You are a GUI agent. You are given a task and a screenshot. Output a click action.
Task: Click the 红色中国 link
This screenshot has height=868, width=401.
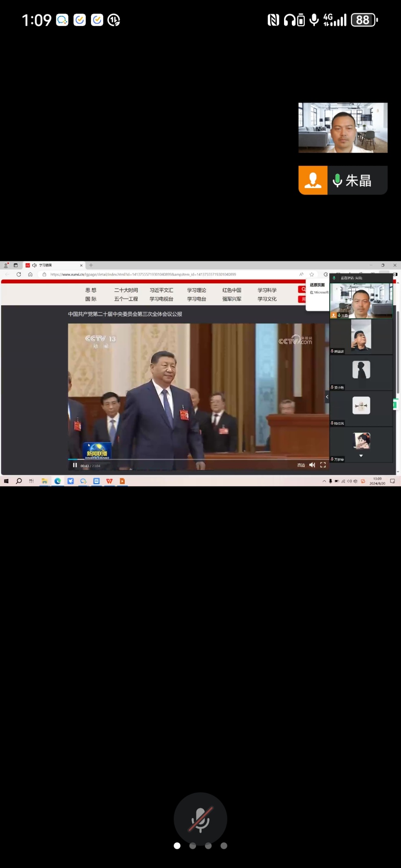232,290
